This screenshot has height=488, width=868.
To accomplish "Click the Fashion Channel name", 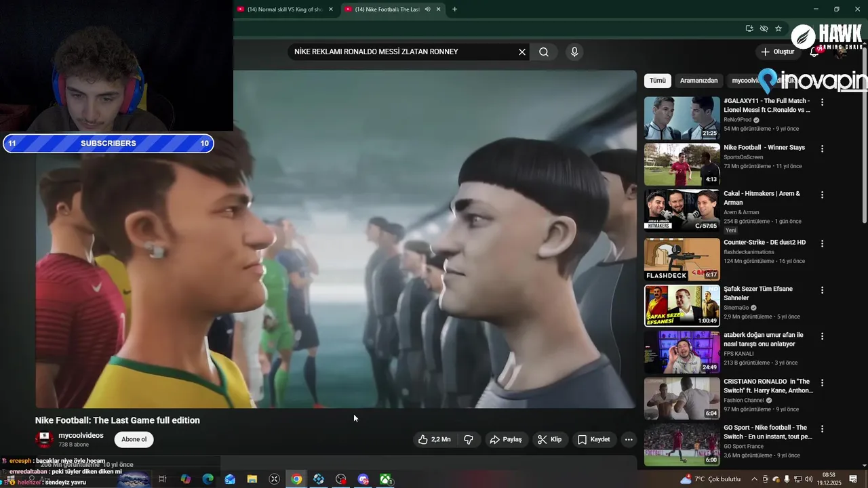I will 743,400.
